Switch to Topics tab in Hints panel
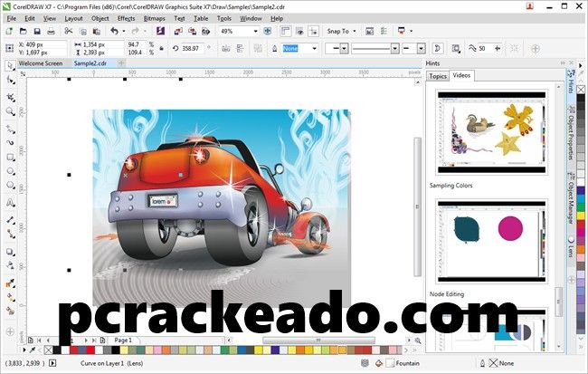Screen dimensions: 588x374 coord(438,76)
